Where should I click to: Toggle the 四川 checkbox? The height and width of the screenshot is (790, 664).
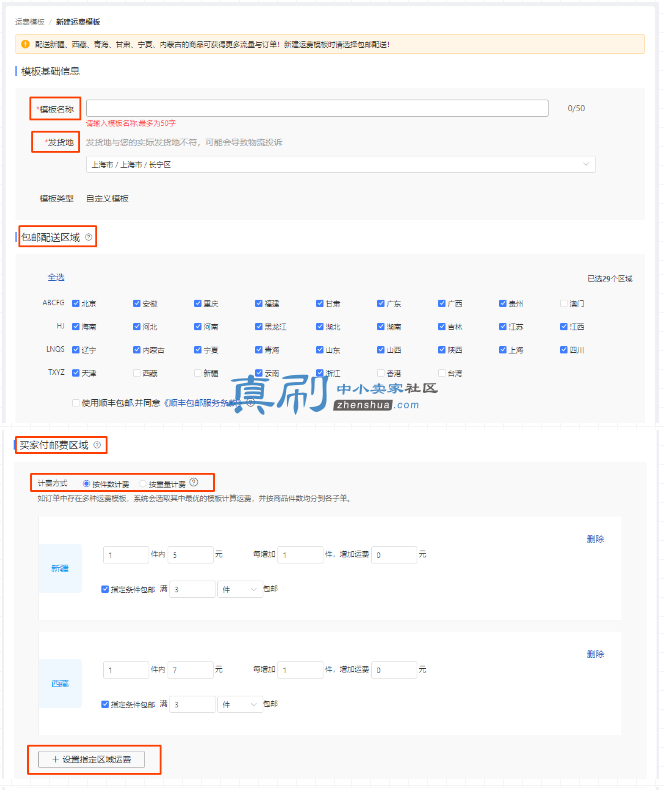pos(563,350)
